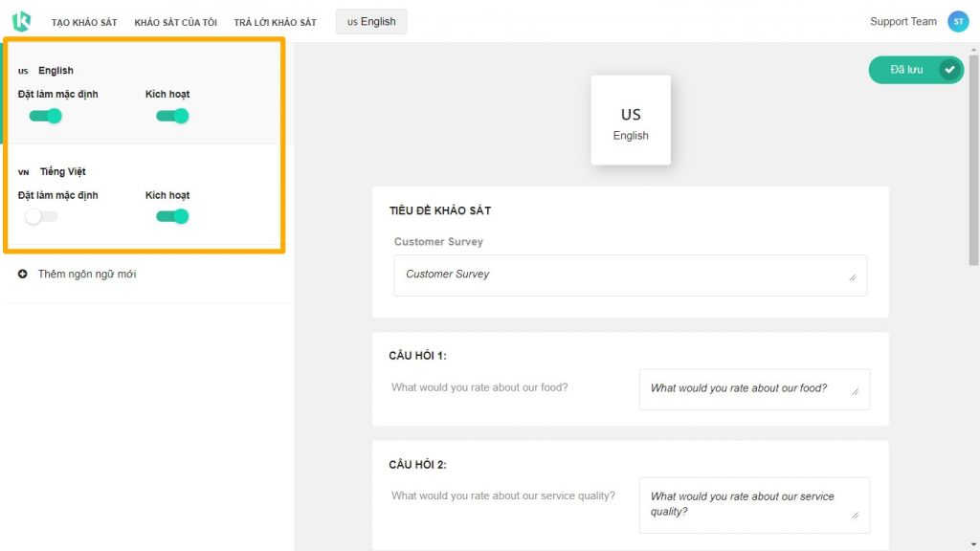Open the ST user avatar
The height and width of the screenshot is (551, 980).
click(957, 21)
